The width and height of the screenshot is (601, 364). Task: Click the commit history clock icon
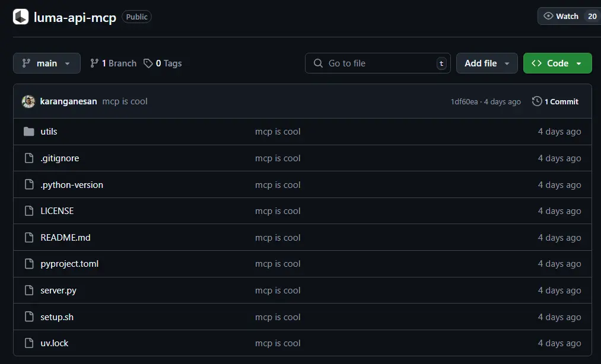[x=537, y=101]
